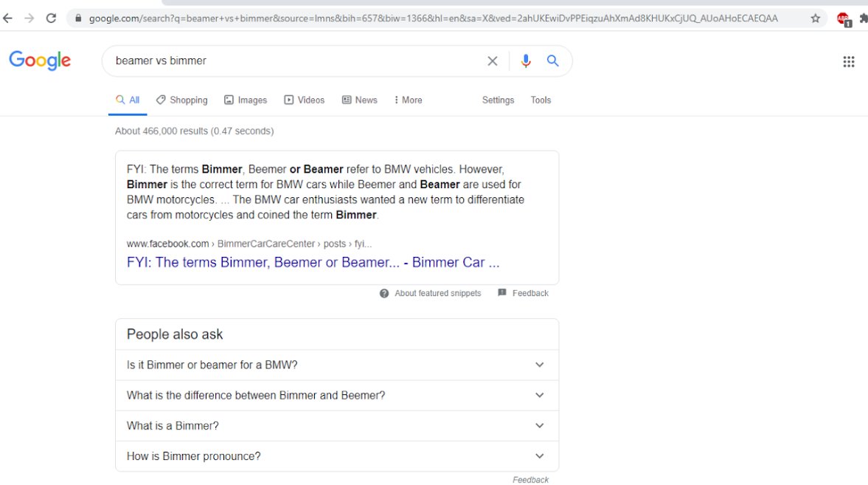The height and width of the screenshot is (485, 868).
Task: Submit search with the magnifying glass icon
Action: (552, 61)
